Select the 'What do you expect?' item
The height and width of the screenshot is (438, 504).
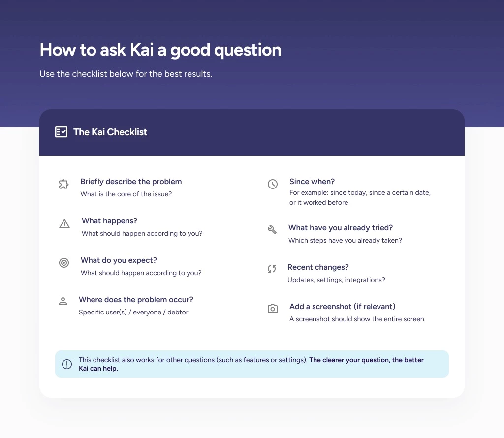119,260
